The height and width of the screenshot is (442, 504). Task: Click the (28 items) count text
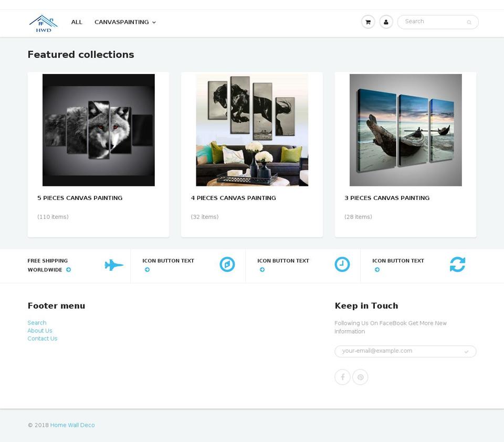[358, 217]
